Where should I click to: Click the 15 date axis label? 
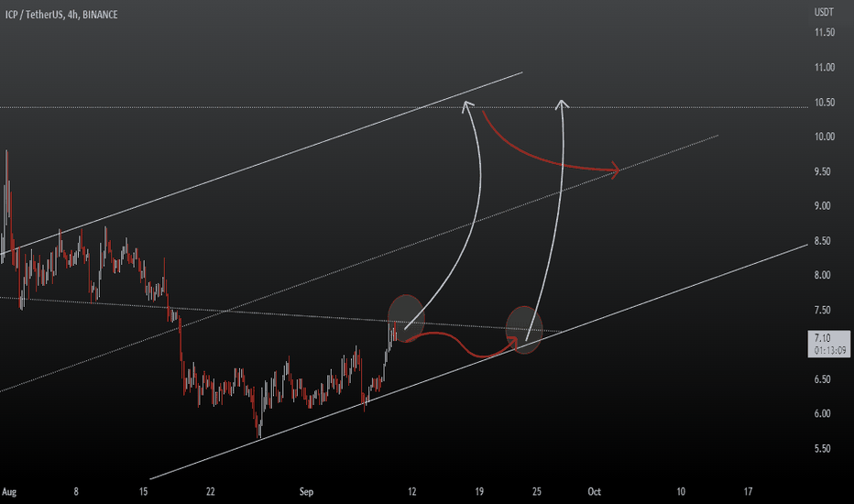[x=143, y=491]
